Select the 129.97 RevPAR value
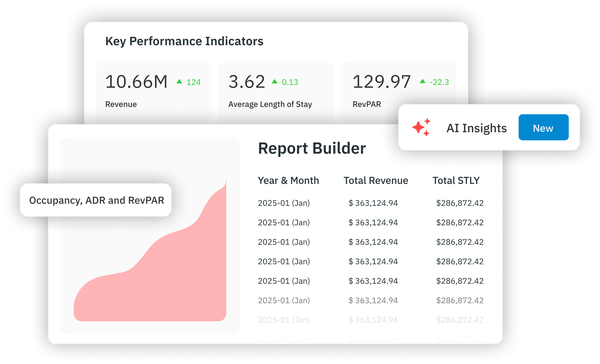 pos(382,82)
